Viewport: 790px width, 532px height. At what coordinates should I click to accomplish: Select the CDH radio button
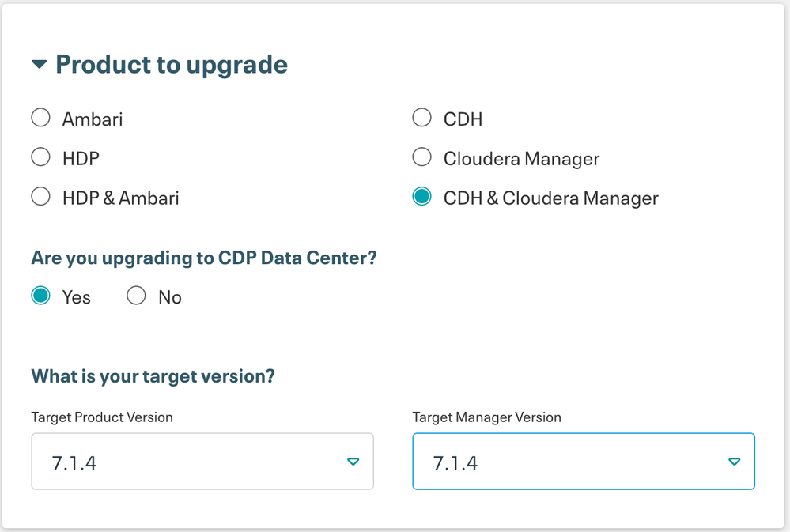tap(421, 118)
